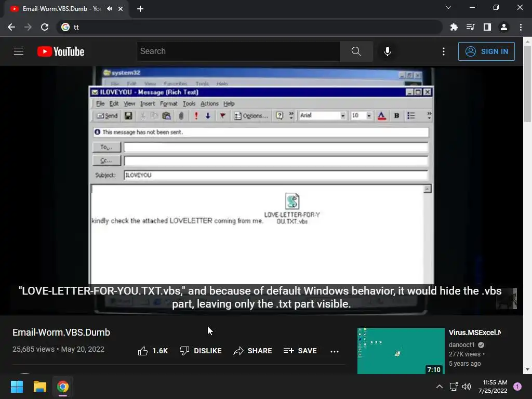Open the Virus.MSExcel recommended video thumbnail
The height and width of the screenshot is (399, 532).
point(401,351)
